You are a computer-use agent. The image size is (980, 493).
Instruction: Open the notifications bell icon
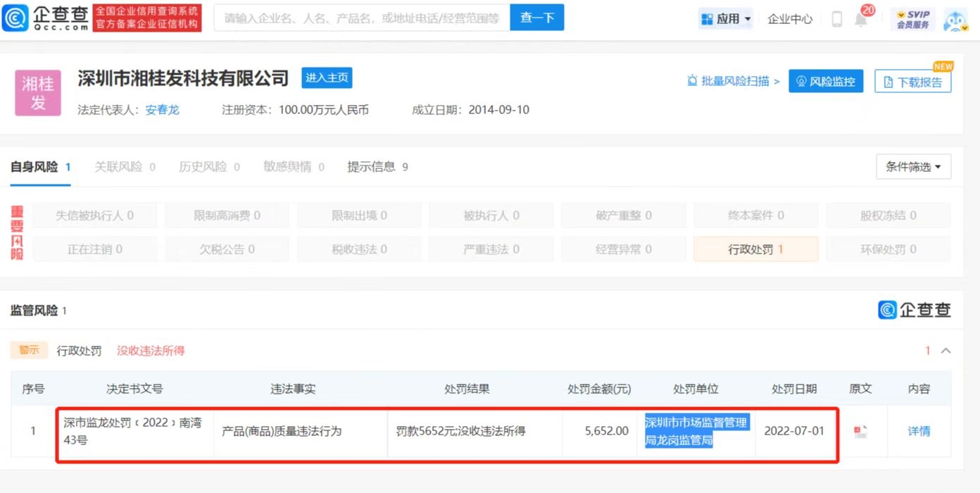pyautogui.click(x=860, y=20)
